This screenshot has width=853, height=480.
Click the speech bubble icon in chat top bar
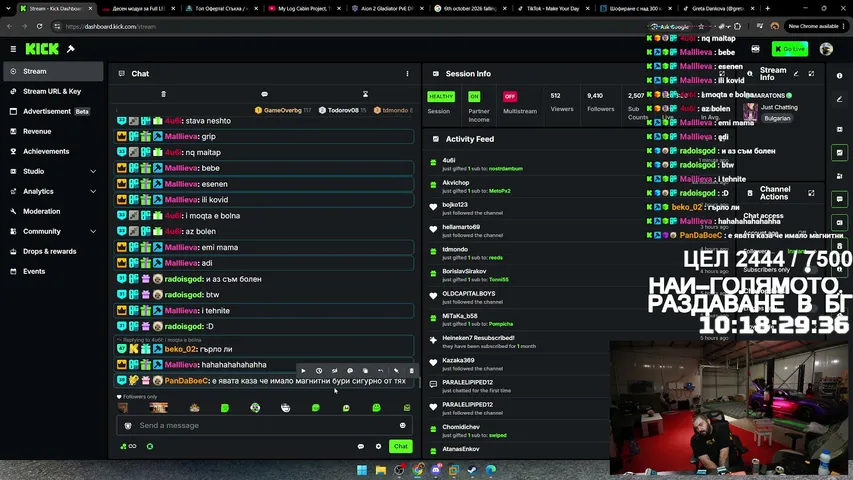(x=264, y=94)
